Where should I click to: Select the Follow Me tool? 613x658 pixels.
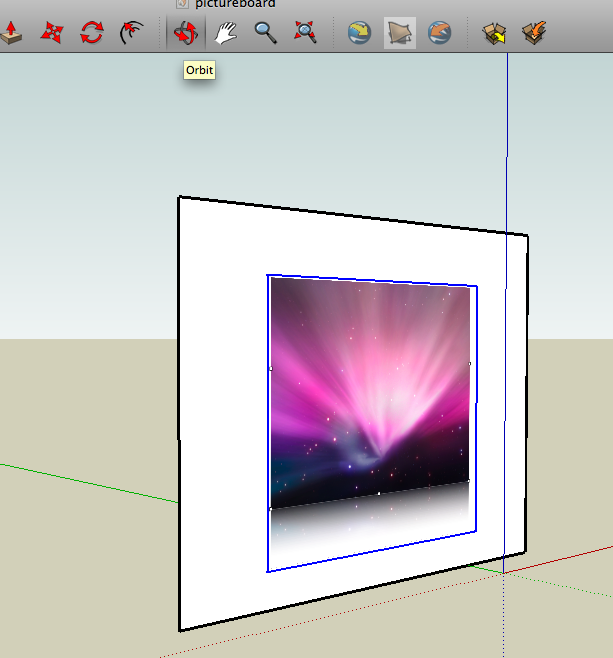click(131, 33)
